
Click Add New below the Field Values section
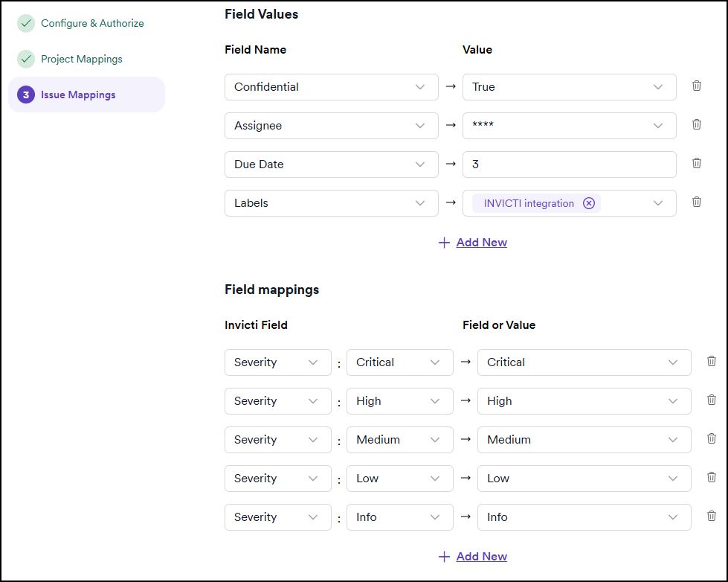pos(482,243)
